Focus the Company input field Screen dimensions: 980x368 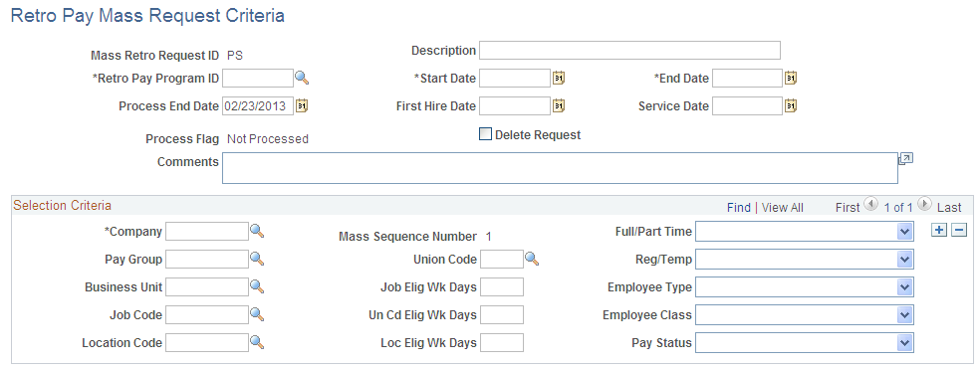pyautogui.click(x=207, y=232)
